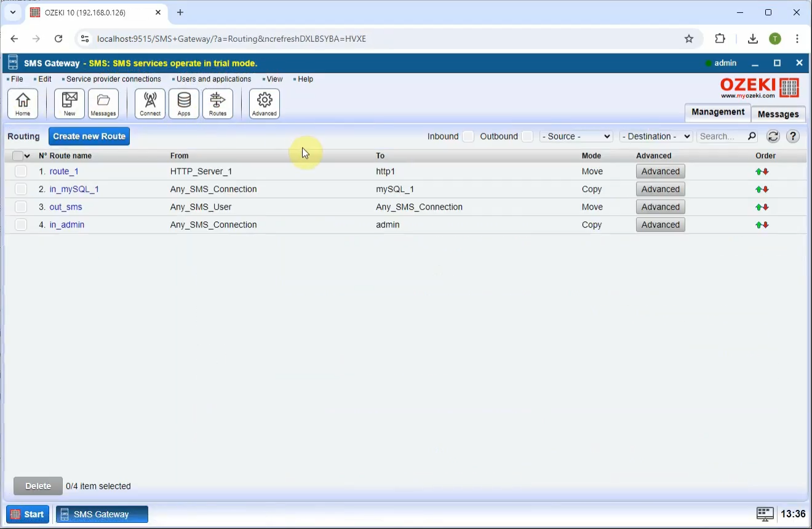
Task: Switch to the Messages tab
Action: tap(778, 114)
